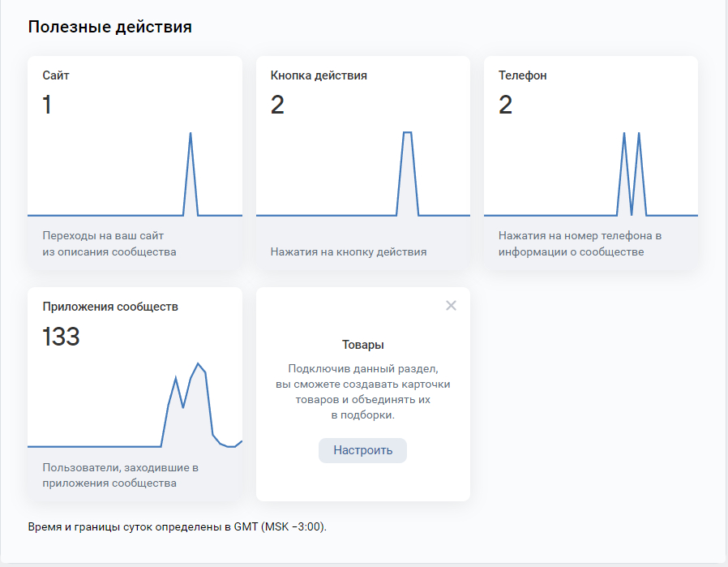Image resolution: width=728 pixels, height=567 pixels.
Task: Click the GMT time zone note
Action: coord(177,526)
